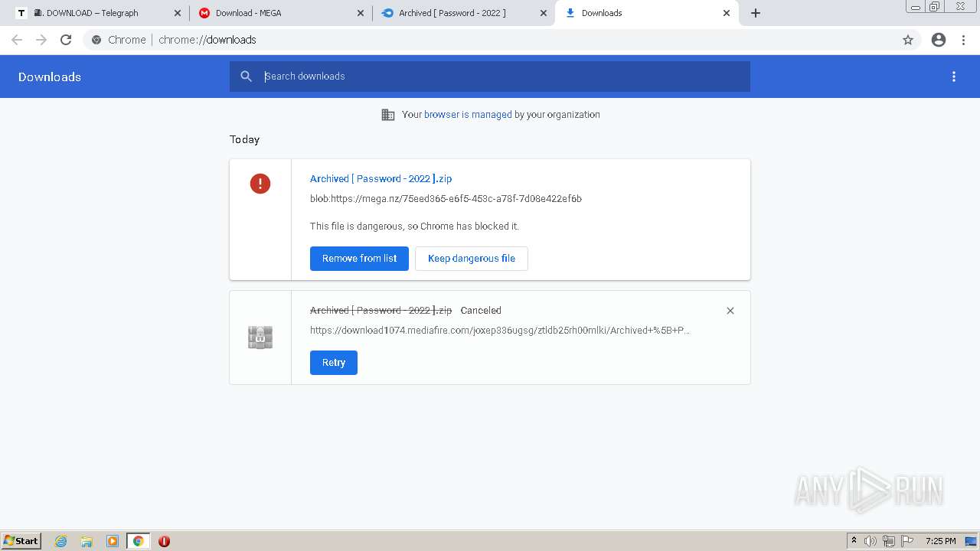980x551 pixels.
Task: Click the Today date heading
Action: pyautogui.click(x=245, y=139)
